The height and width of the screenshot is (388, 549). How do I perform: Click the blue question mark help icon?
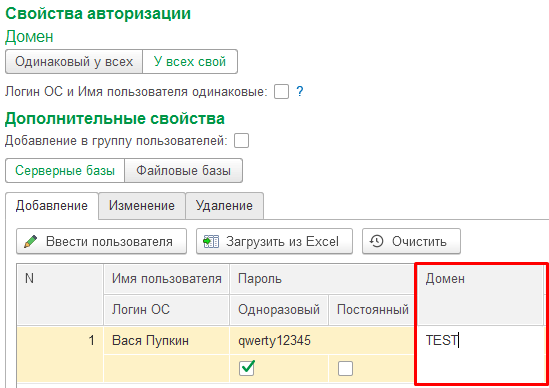coord(300,91)
